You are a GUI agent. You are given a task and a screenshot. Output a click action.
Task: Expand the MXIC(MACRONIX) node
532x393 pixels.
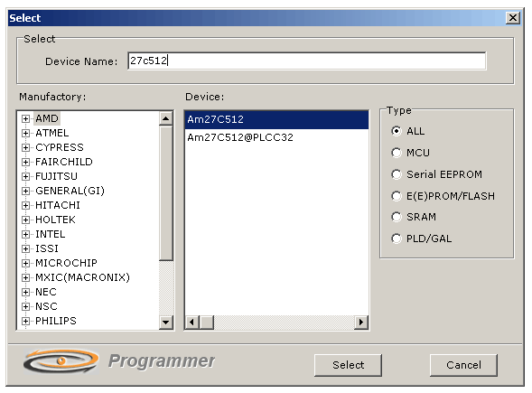coord(25,277)
